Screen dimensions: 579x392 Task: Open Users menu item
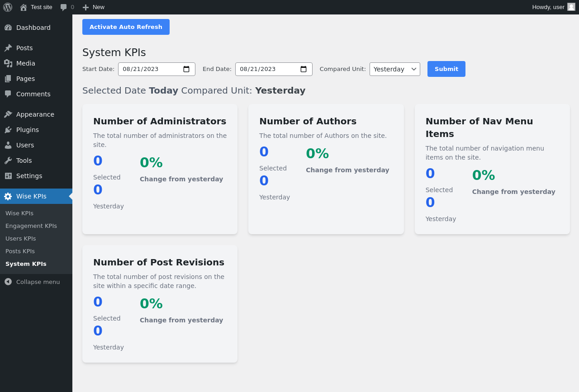[36, 145]
